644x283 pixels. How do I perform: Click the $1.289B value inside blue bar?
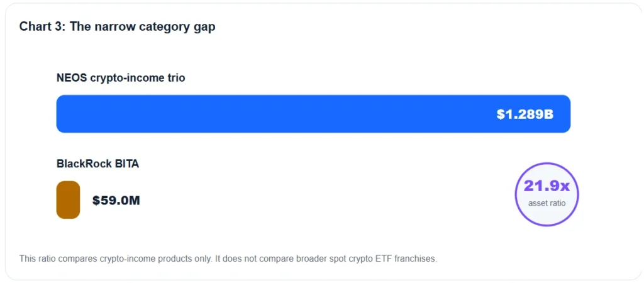pos(525,114)
